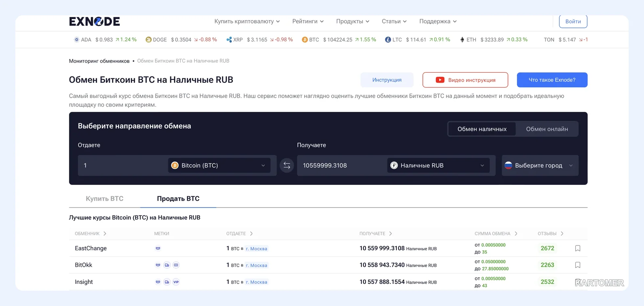This screenshot has height=306, width=644.
Task: Click EastChange's label badge icon
Action: [158, 248]
